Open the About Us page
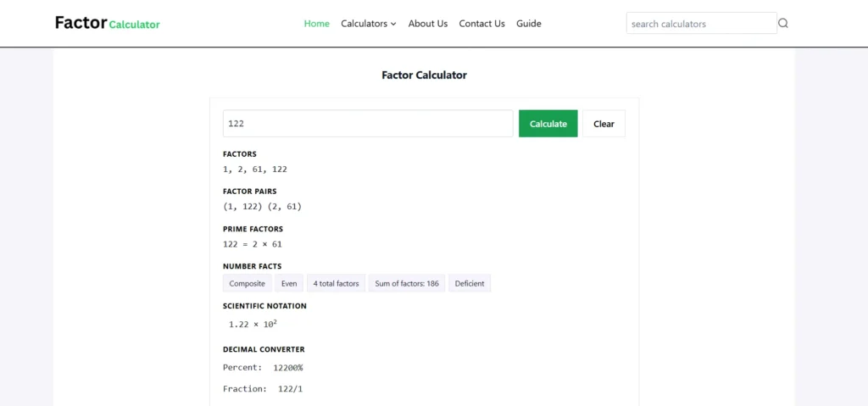868x406 pixels. pyautogui.click(x=428, y=24)
